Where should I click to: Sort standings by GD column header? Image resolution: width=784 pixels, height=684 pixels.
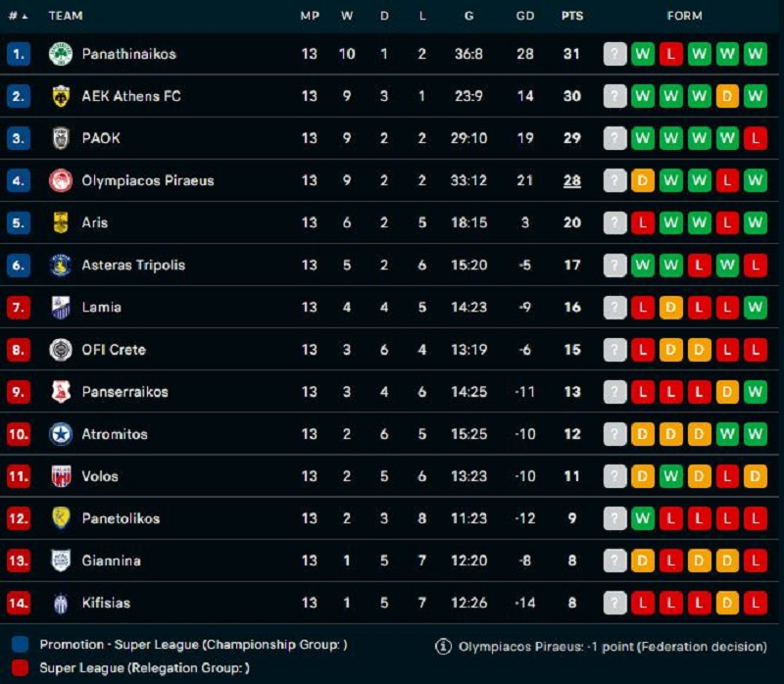(x=525, y=16)
